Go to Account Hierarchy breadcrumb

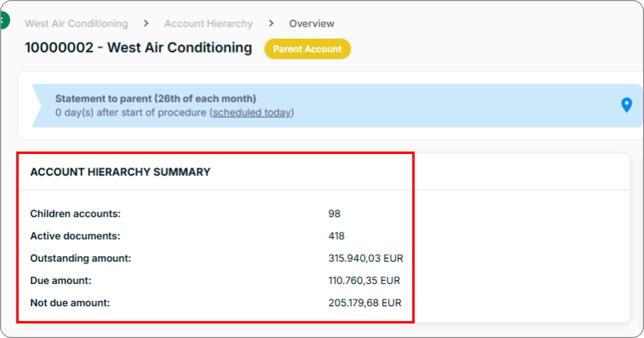(208, 24)
